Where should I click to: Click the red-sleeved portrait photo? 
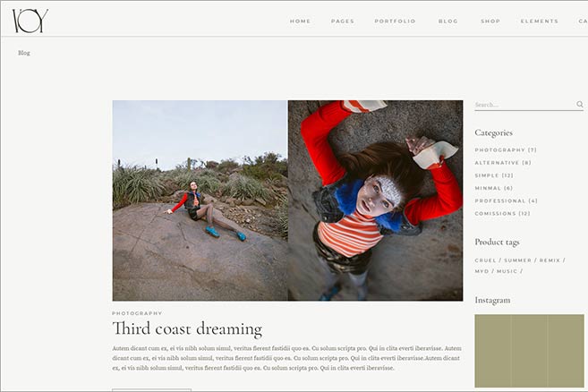[x=375, y=200]
